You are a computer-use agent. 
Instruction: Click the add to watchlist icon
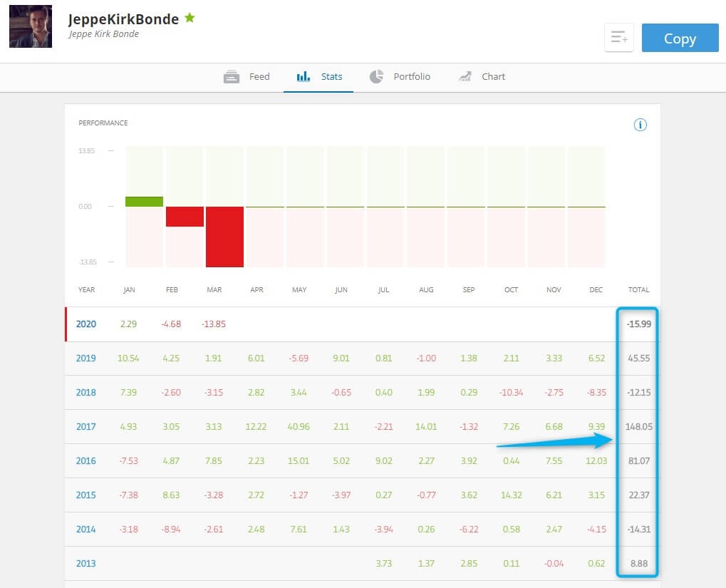(x=618, y=38)
